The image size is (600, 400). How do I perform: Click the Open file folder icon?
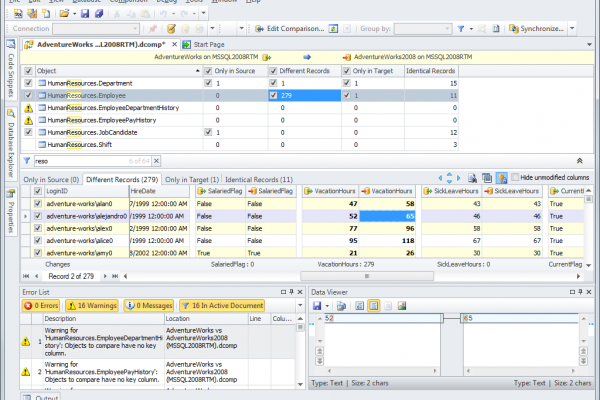pos(64,14)
